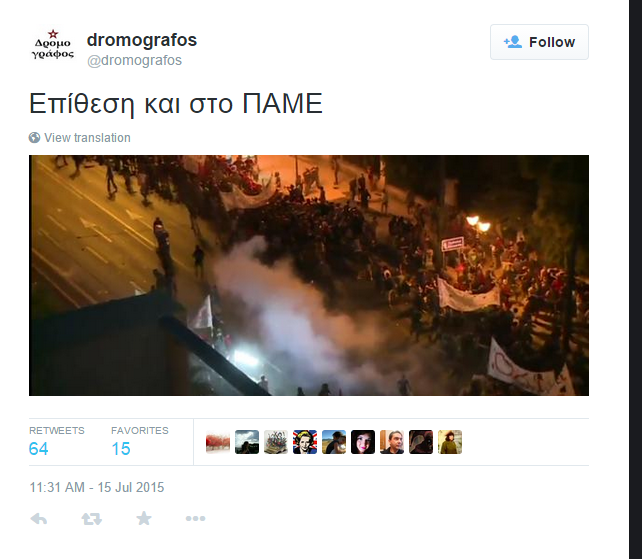Click the first avatar with red trees
642x559 pixels.
click(218, 442)
